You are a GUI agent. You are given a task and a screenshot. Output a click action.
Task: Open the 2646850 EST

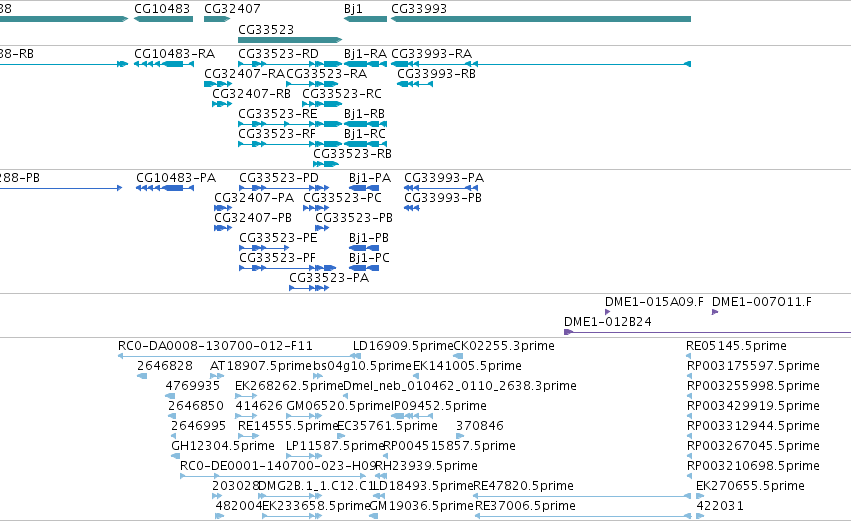[172, 417]
